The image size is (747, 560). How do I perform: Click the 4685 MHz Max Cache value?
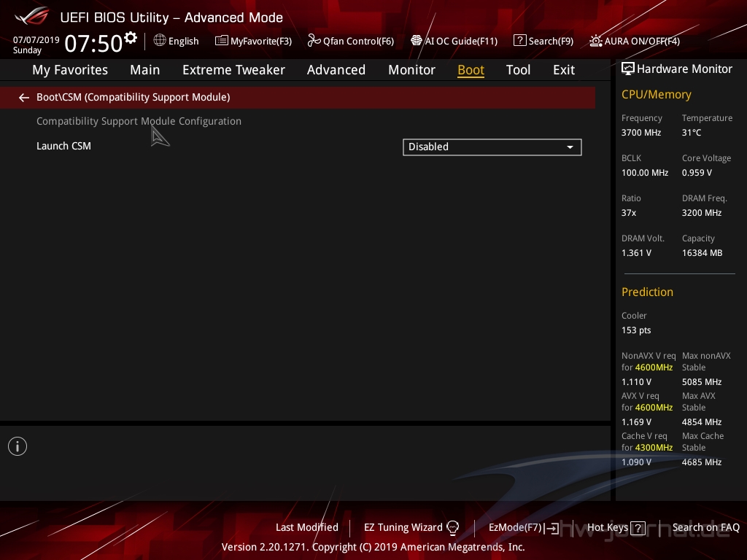(701, 462)
